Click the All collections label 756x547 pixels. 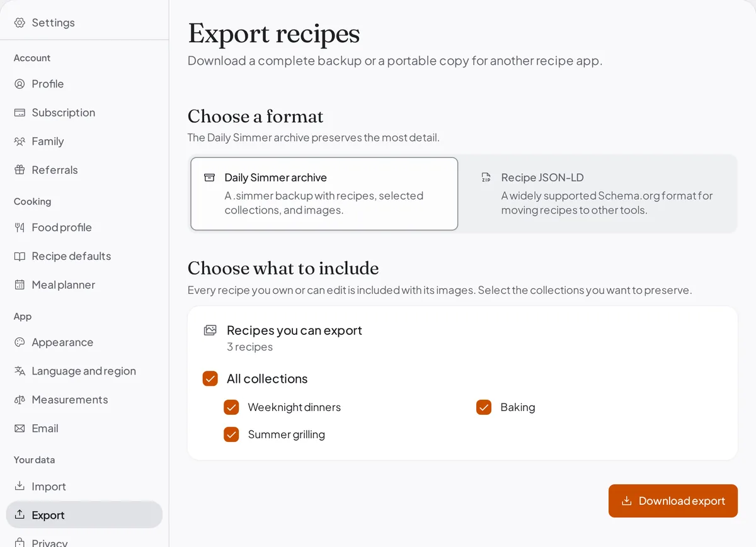click(x=267, y=378)
